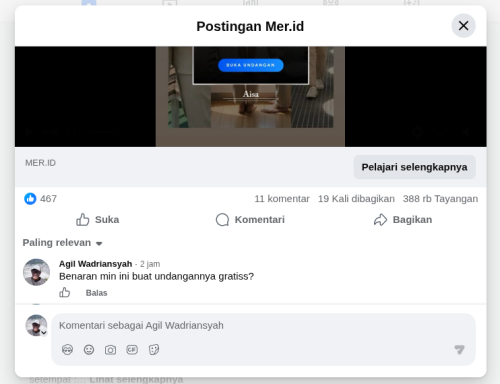Open Pelajari selengkapnya link button

pos(414,167)
